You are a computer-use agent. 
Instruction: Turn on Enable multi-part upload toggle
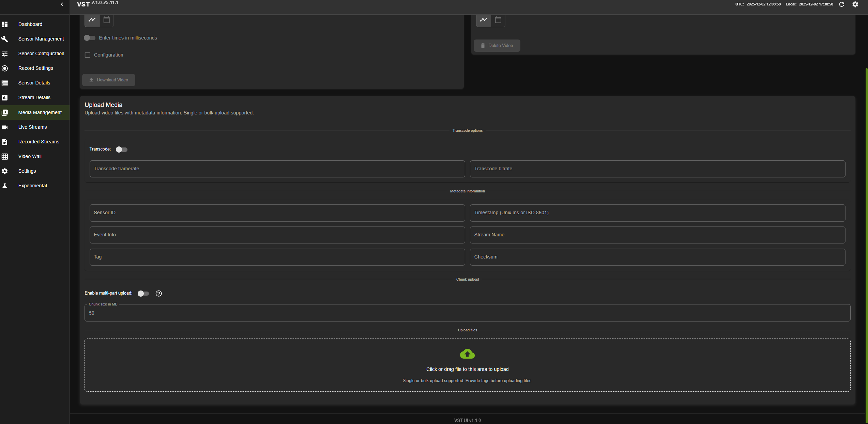(x=143, y=294)
